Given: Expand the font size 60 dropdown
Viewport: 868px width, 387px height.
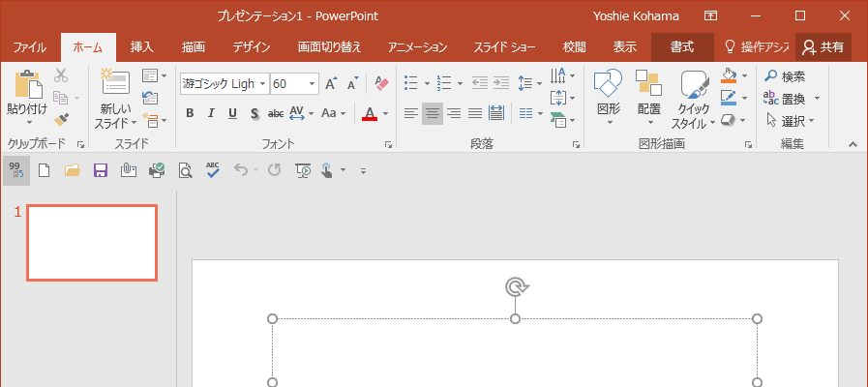Looking at the screenshot, I should [312, 84].
